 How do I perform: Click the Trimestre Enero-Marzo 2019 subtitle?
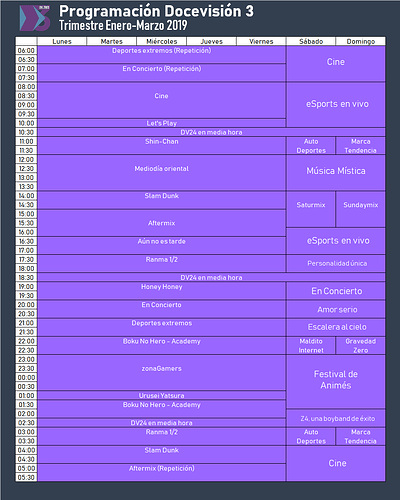(123, 25)
